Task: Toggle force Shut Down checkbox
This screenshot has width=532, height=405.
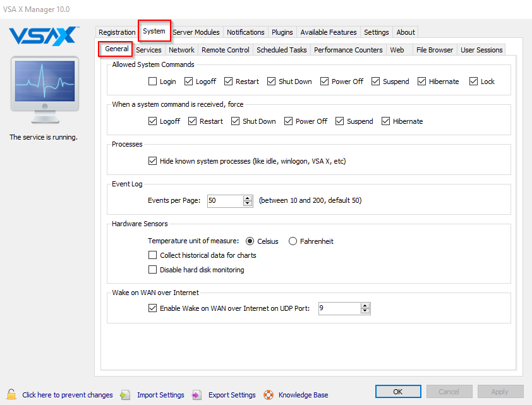Action: coord(236,121)
